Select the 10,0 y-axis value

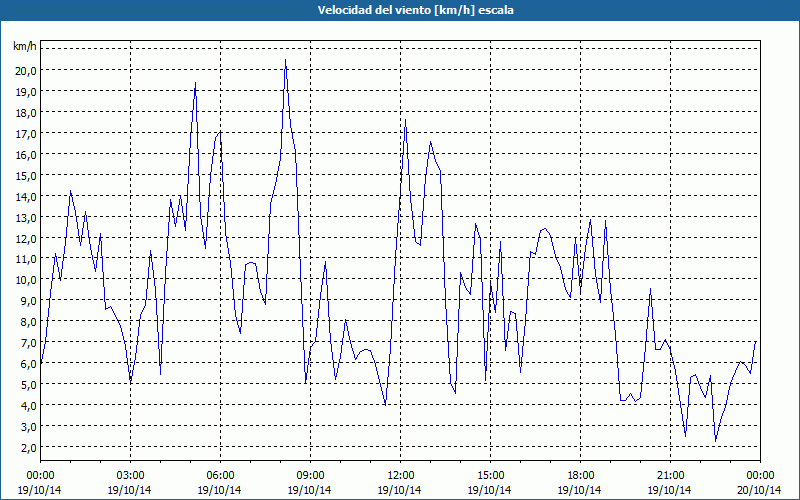pos(26,280)
